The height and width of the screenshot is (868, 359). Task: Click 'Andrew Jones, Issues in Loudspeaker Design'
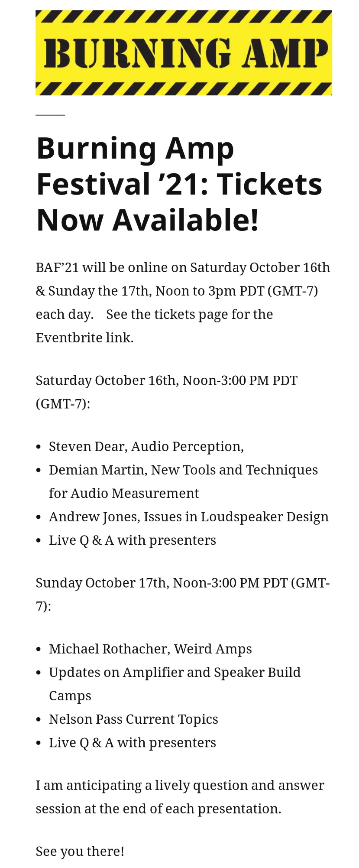point(188,517)
